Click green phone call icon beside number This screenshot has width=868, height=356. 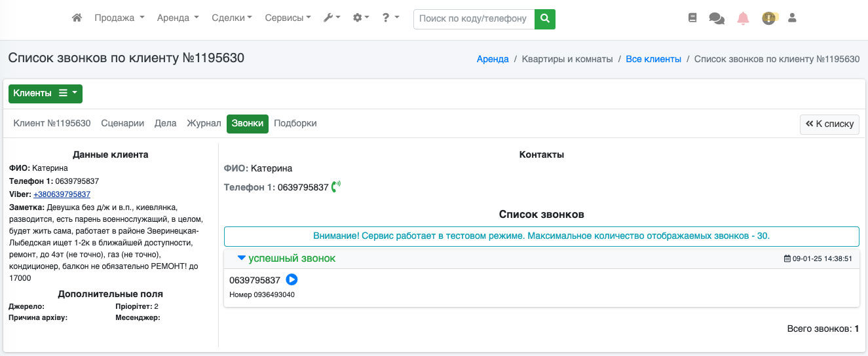pyautogui.click(x=336, y=187)
